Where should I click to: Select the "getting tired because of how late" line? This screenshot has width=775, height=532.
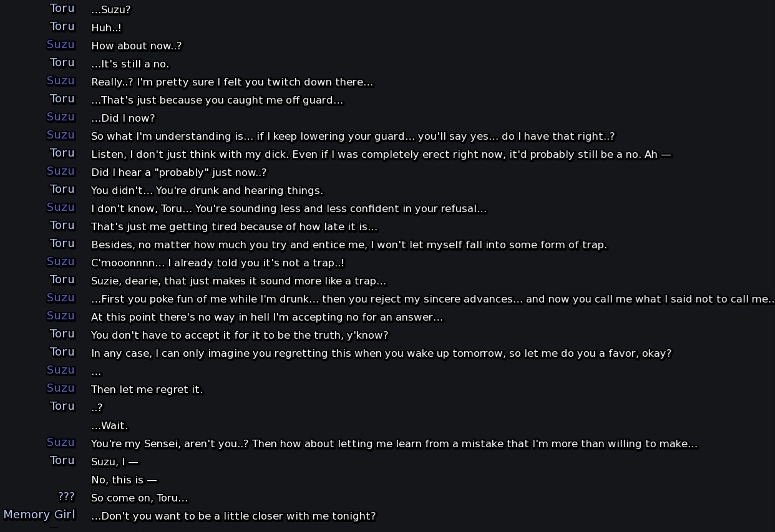point(235,227)
